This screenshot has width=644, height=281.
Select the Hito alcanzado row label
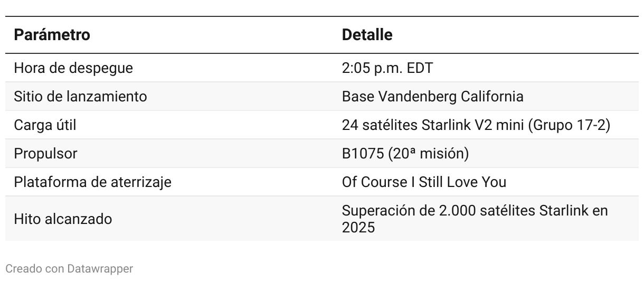(63, 219)
